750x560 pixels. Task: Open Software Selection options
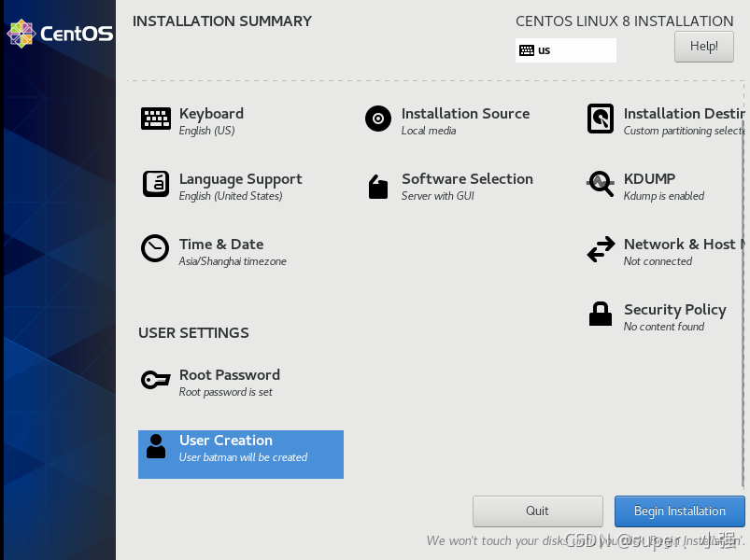click(467, 178)
